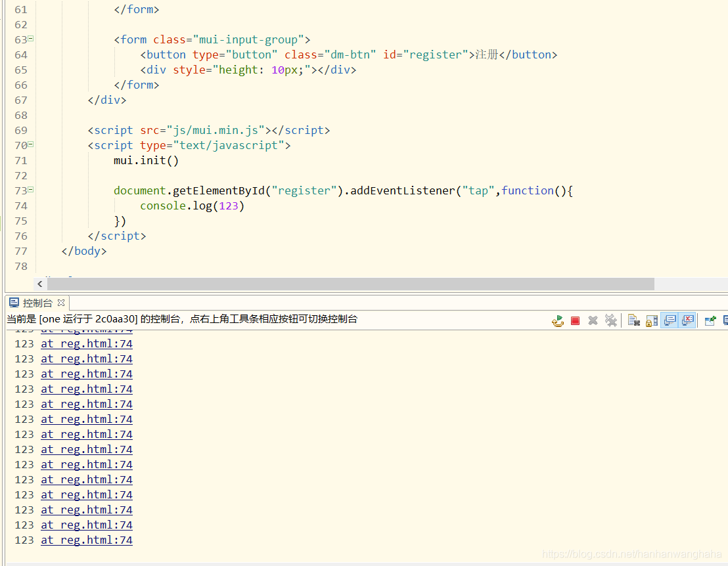Click the console status text about 2c0aa30
Screen dimensions: 728x566
click(182, 318)
